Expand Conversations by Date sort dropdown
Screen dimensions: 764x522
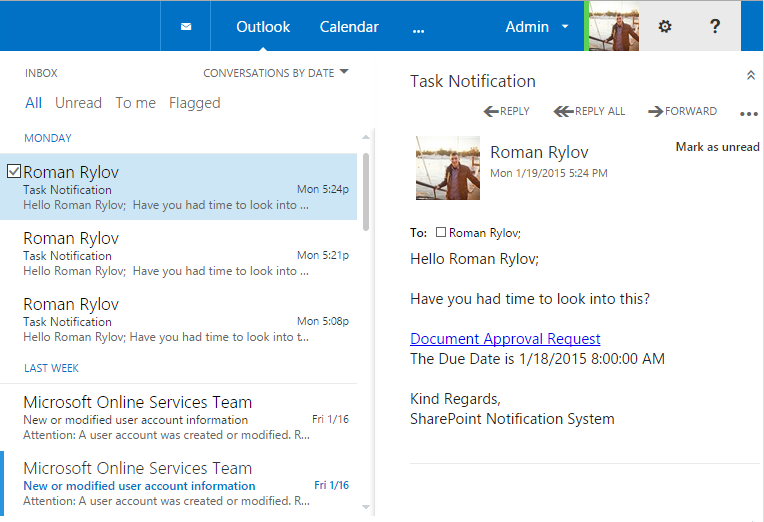pos(276,73)
